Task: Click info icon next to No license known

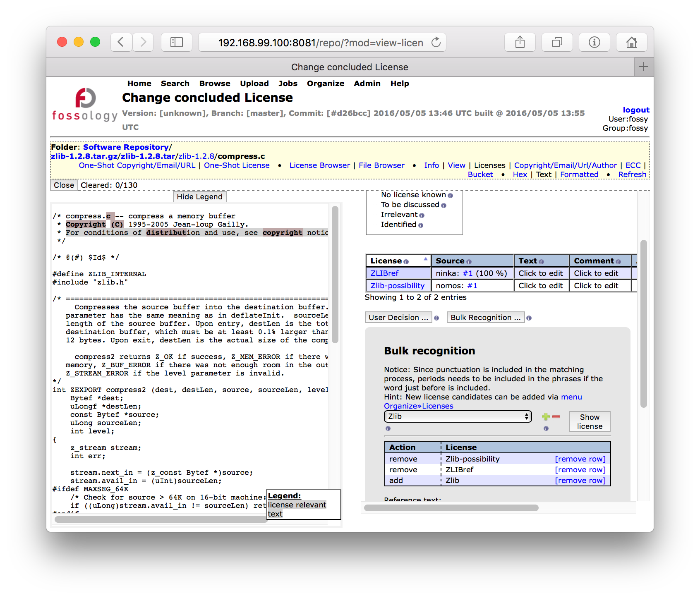Action: (450, 196)
